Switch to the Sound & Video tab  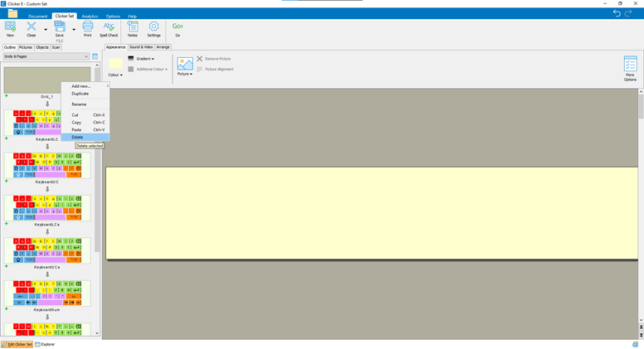pos(141,47)
